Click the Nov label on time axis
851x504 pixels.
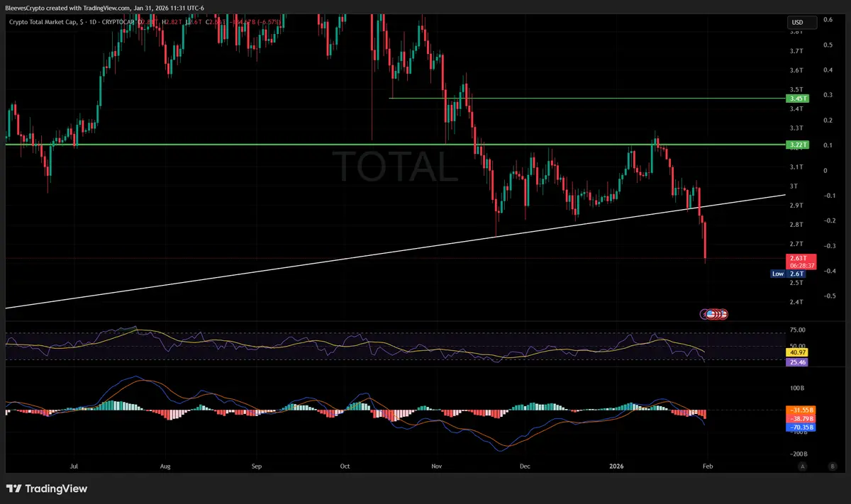[437, 467]
